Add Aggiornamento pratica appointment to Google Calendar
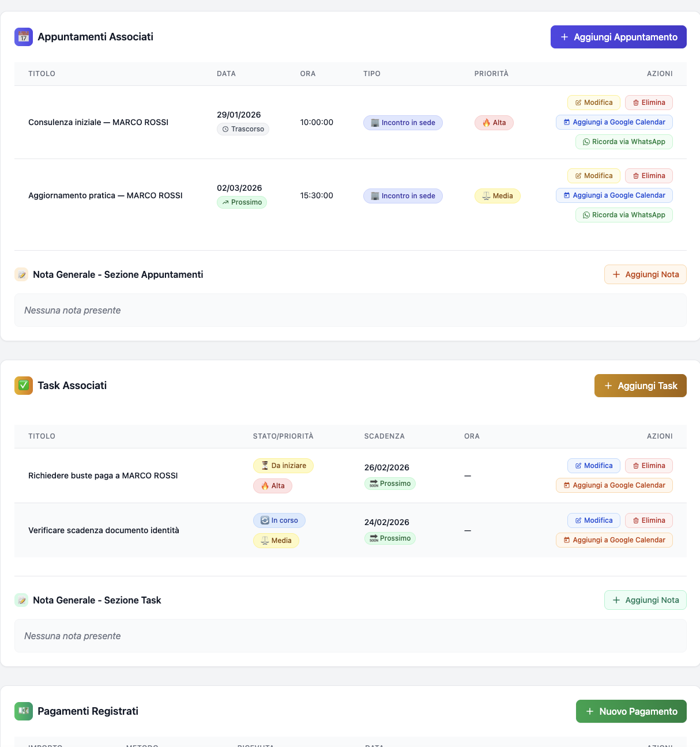This screenshot has width=700, height=747. (614, 195)
